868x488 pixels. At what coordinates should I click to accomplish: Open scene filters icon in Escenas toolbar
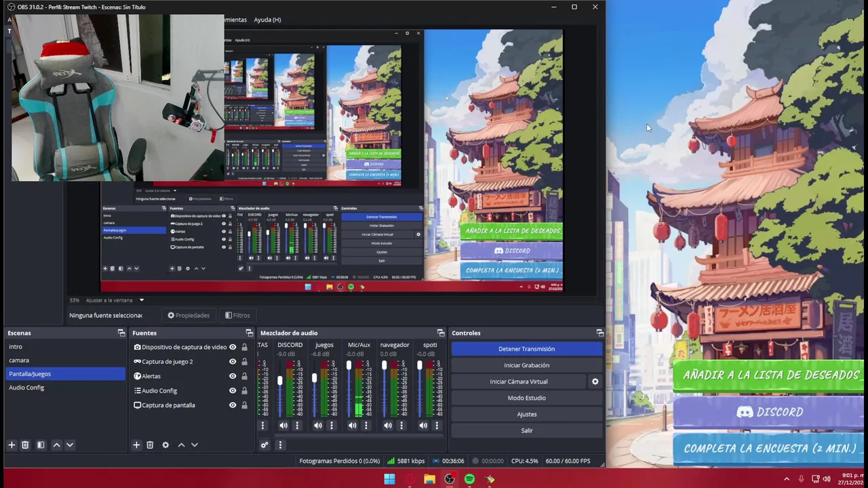tap(41, 445)
